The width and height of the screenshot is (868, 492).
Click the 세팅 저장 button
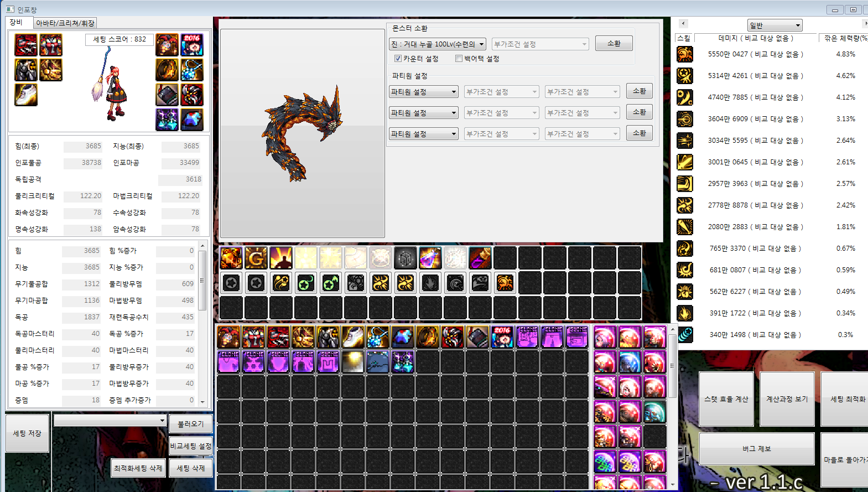point(27,433)
